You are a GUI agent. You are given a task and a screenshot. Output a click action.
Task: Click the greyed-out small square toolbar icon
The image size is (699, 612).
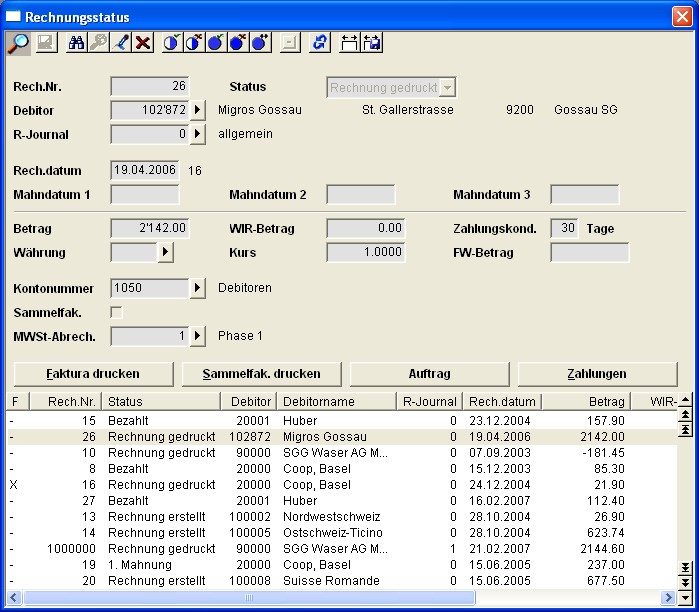[290, 43]
